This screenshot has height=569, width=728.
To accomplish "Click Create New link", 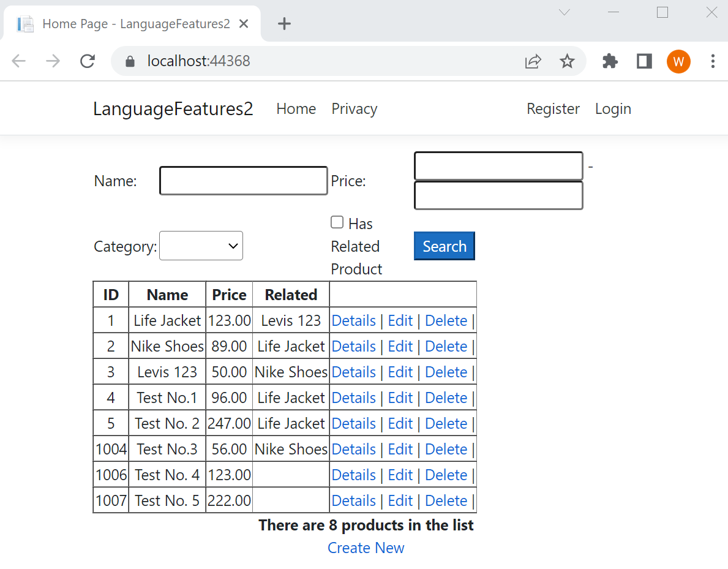I will [366, 548].
